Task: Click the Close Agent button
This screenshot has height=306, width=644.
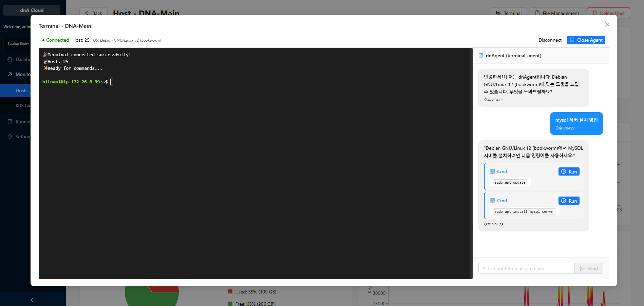Action: [x=586, y=40]
